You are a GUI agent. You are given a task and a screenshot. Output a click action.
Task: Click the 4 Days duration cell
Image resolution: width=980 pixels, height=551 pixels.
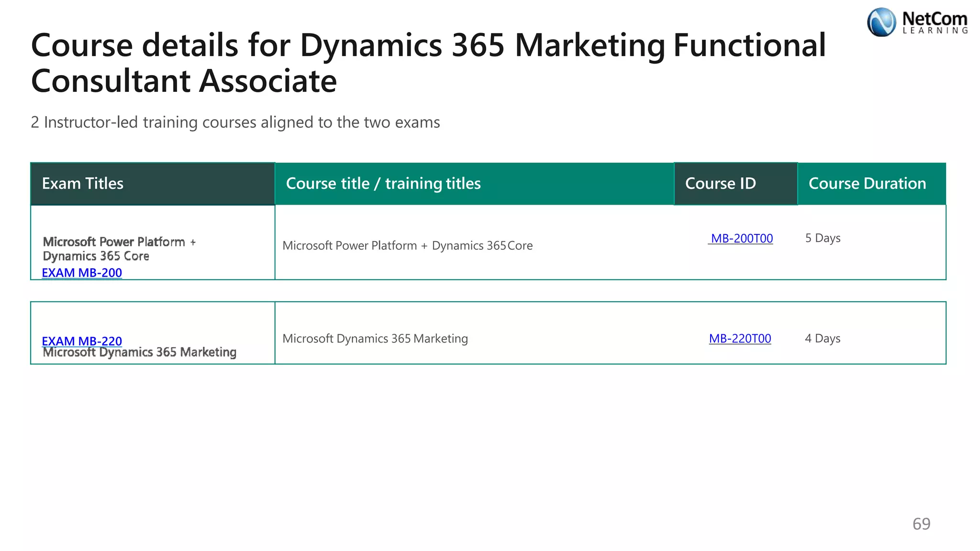tap(823, 339)
